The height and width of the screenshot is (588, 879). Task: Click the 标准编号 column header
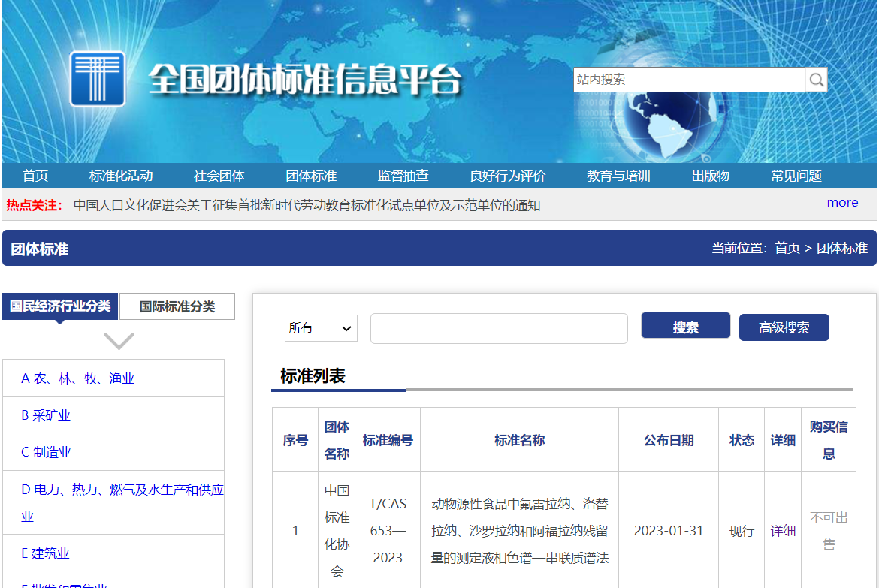pyautogui.click(x=388, y=440)
